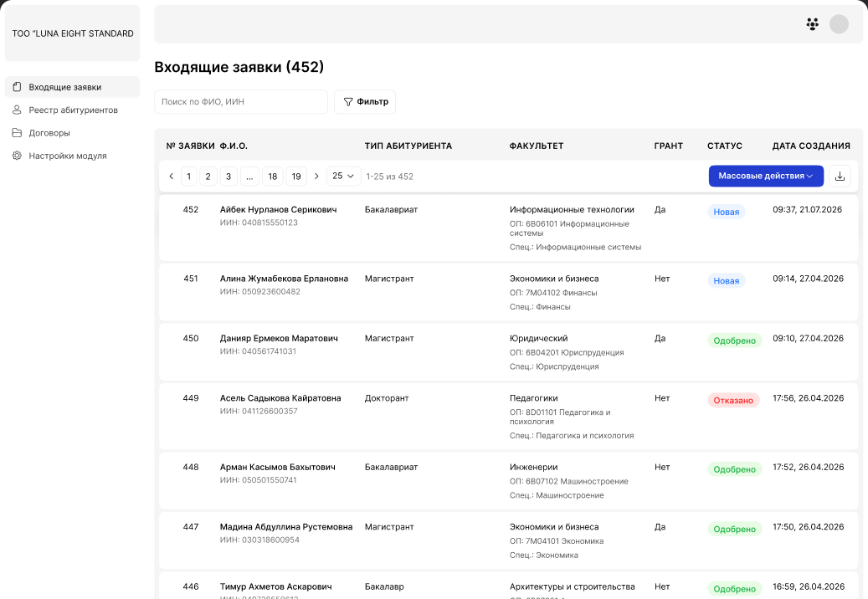Image resolution: width=868 pixels, height=599 pixels.
Task: Click the ФАКУЛЬТЕТ column header
Action: 537,146
